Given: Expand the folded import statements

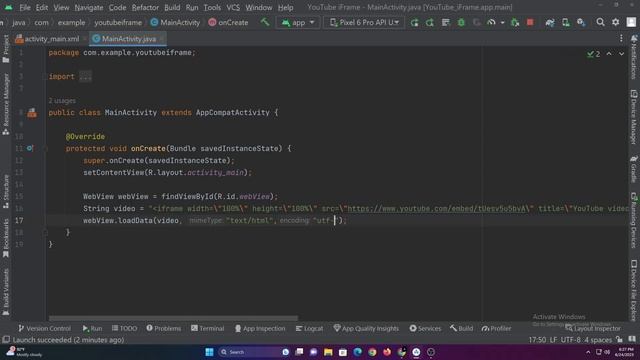Looking at the screenshot, I should (85, 76).
